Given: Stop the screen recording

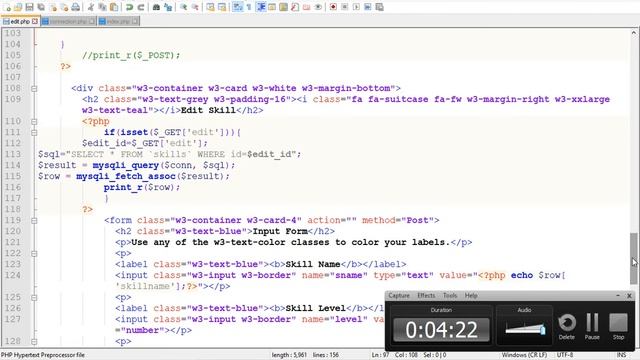Looking at the screenshot, I should click(x=618, y=327).
